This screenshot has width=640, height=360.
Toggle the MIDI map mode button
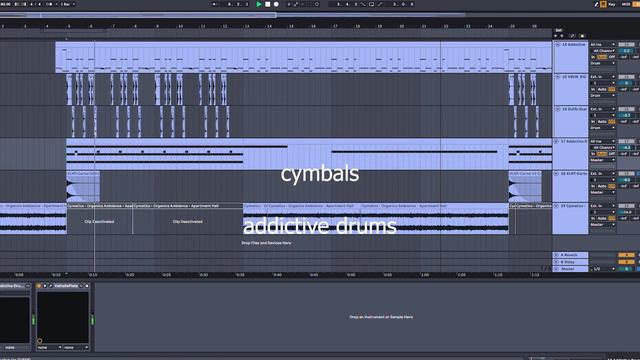point(626,4)
